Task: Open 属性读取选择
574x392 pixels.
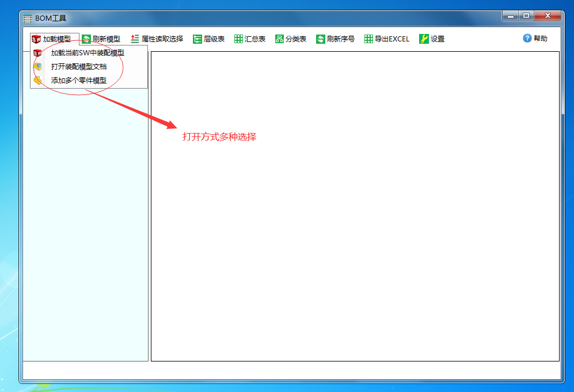Action: pos(157,39)
